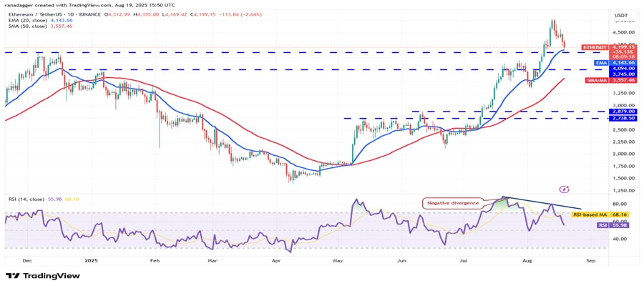The image size is (644, 286).
Task: Click the Jun label on time axis
Action: [x=401, y=260]
